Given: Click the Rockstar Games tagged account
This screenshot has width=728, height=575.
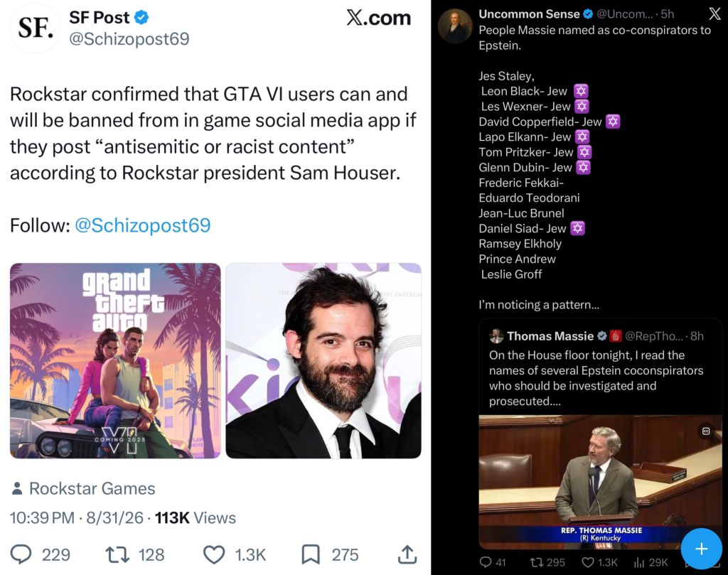Looking at the screenshot, I should pyautogui.click(x=92, y=488).
